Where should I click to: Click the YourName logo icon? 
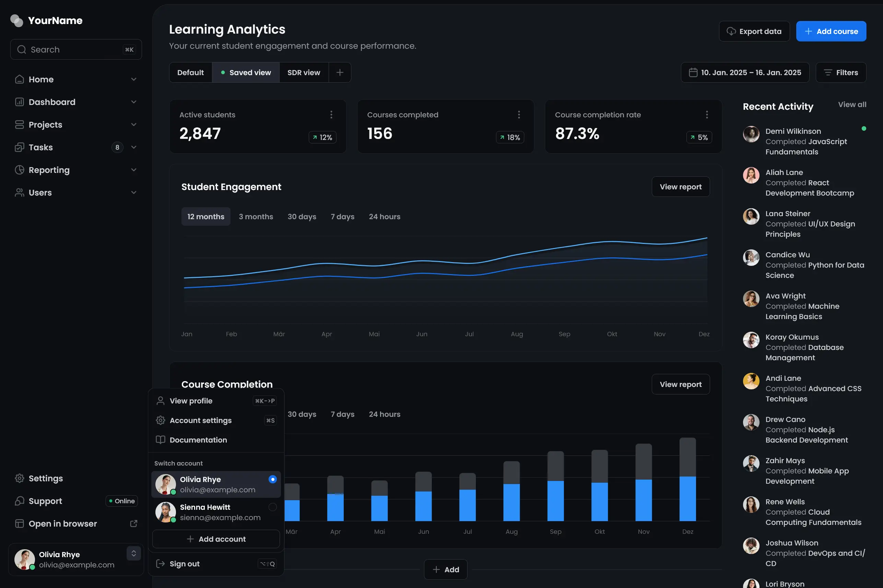click(16, 21)
